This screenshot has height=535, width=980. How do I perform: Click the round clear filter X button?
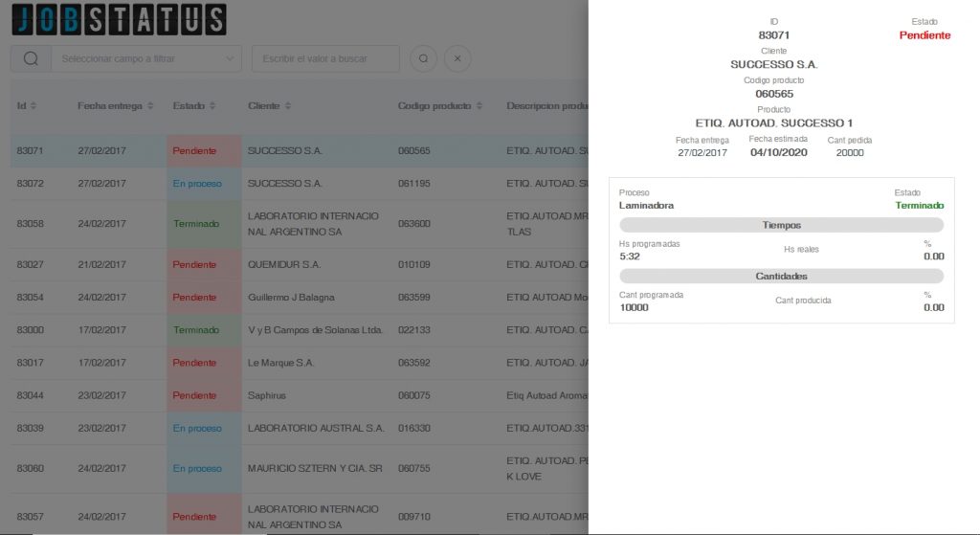[457, 58]
